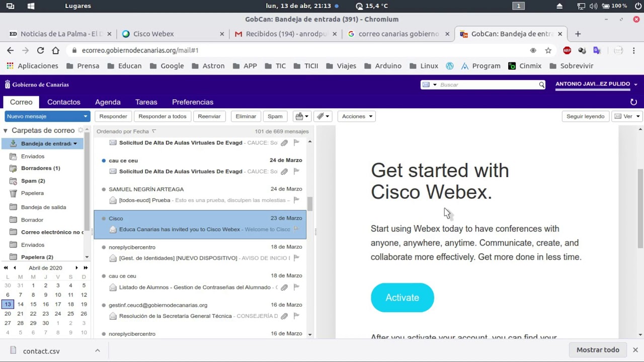644x362 pixels.
Task: Collapse the Carpetas de correo tree
Action: (5, 130)
